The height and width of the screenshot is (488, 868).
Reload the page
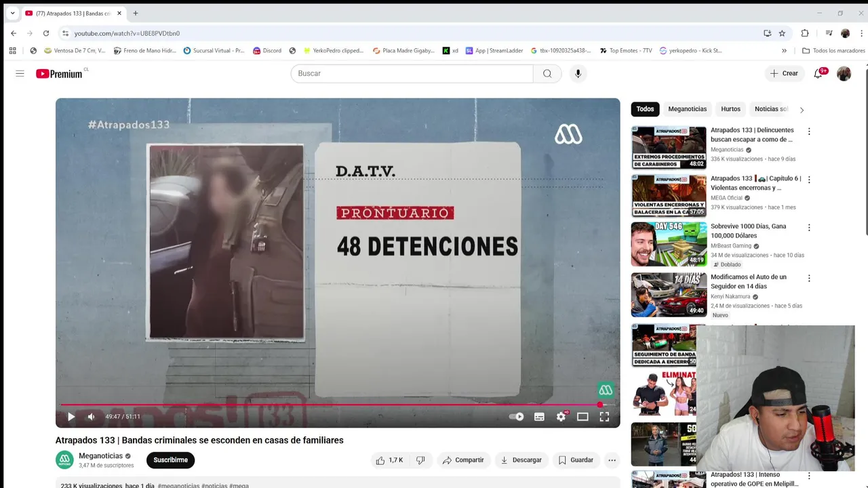click(x=46, y=33)
